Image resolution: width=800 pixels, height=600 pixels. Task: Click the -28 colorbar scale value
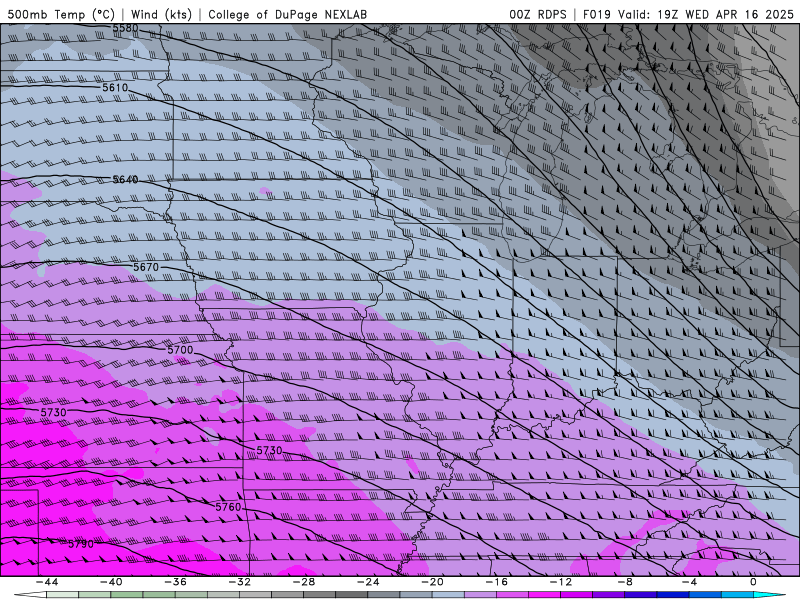click(304, 582)
